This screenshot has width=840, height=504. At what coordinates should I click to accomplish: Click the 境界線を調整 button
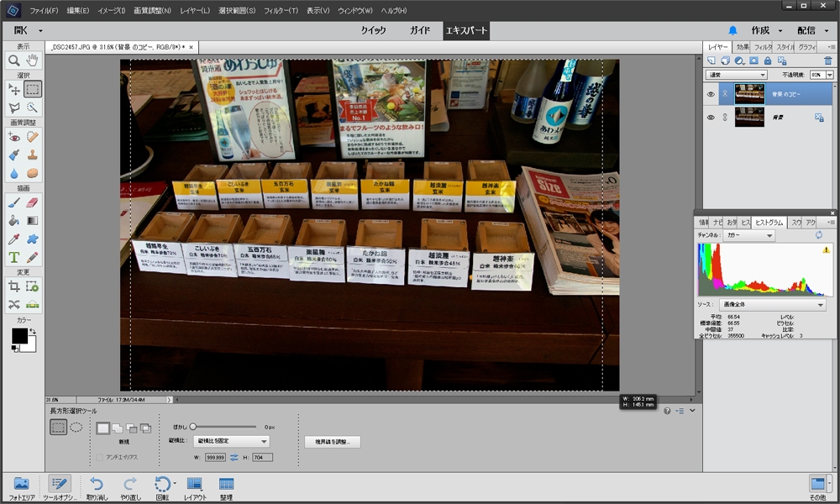(332, 442)
